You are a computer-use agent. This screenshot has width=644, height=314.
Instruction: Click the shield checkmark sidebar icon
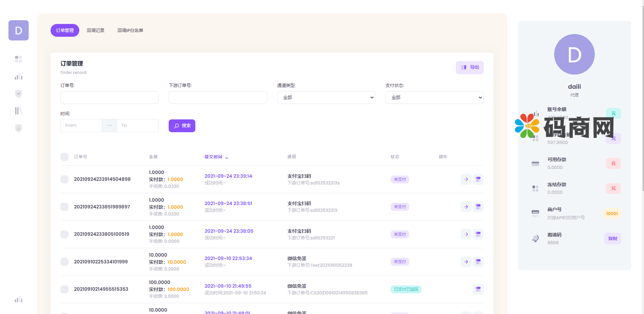click(19, 94)
